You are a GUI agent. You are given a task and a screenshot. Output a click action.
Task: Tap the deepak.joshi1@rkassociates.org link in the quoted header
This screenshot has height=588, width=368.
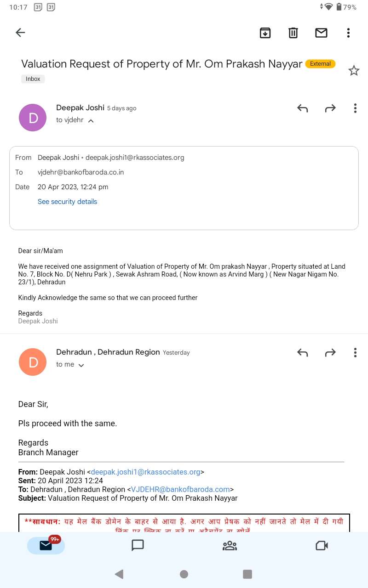[145, 472]
